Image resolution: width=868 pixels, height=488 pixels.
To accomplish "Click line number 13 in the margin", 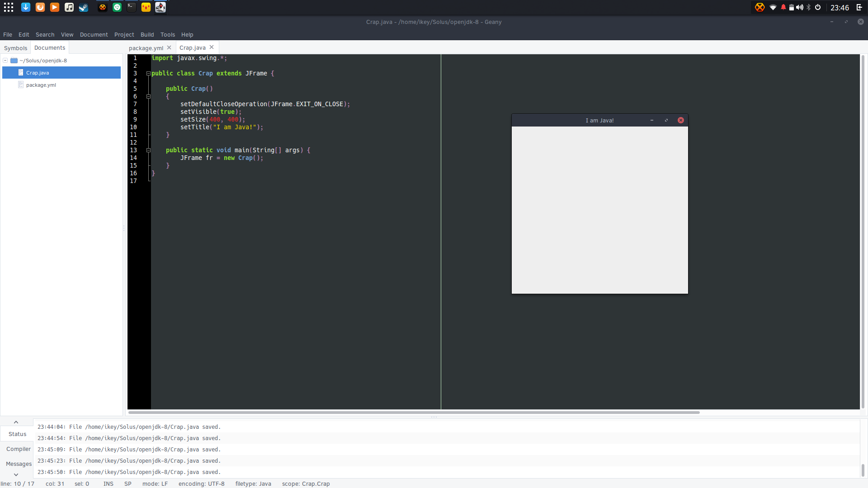I will (x=133, y=150).
